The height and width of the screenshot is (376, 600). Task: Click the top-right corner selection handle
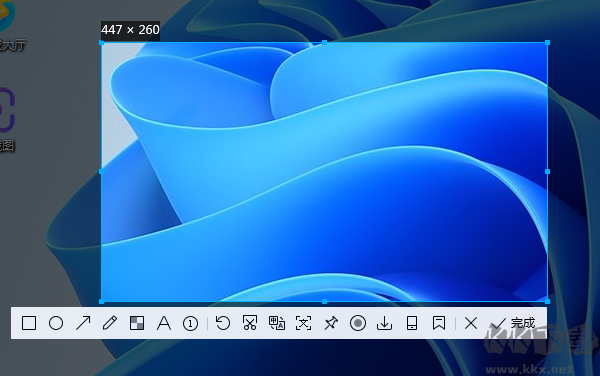(548, 42)
